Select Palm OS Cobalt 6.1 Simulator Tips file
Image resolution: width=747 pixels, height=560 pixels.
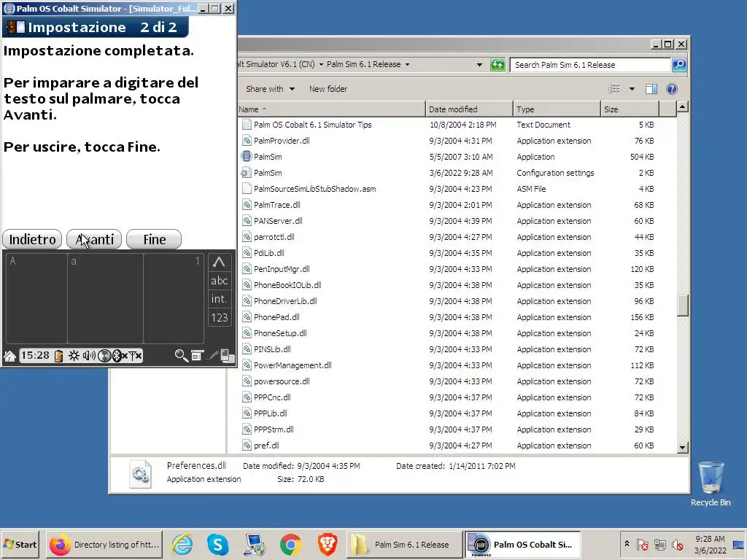[312, 125]
